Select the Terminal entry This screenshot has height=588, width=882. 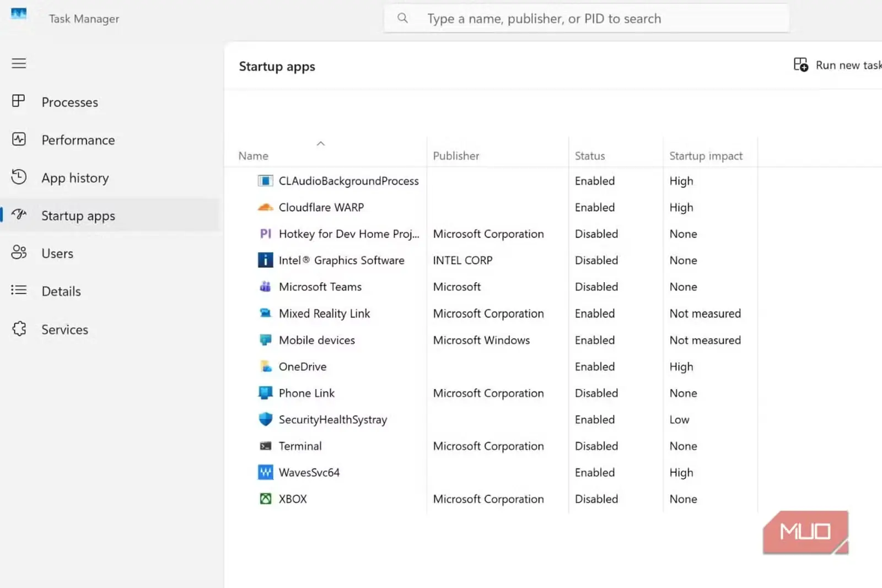click(300, 446)
